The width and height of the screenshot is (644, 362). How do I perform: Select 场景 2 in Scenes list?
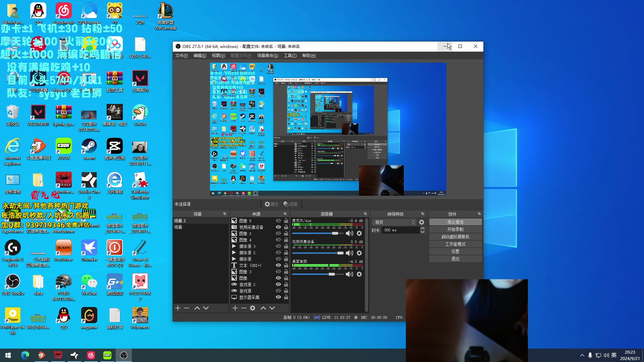coord(201,221)
